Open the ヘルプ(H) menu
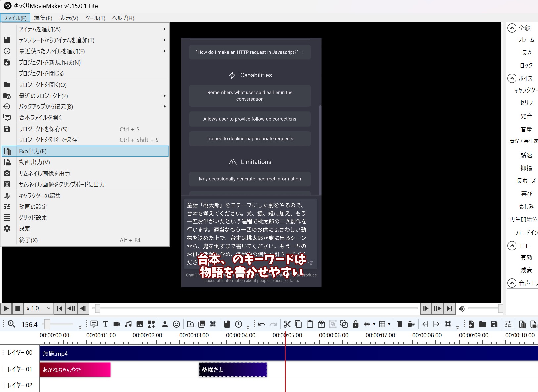538x392 pixels. (x=122, y=18)
